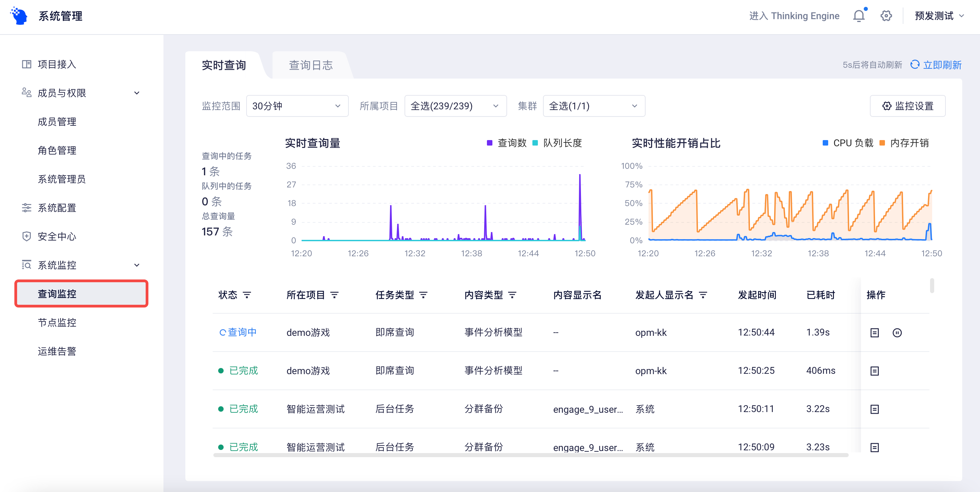Click the tall query spike near 12:50

[x=580, y=207]
